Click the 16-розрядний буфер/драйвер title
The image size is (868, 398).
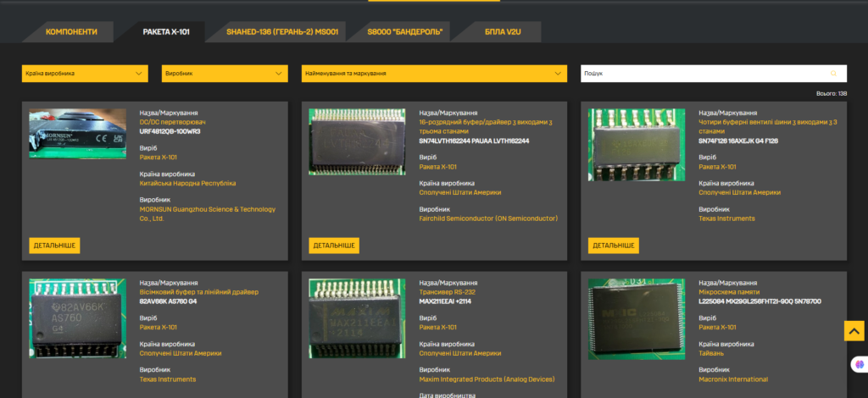[486, 126]
